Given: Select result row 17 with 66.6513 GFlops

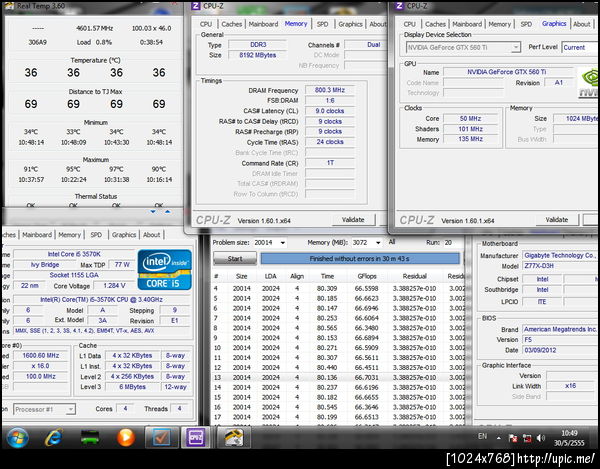Looking at the screenshot, I should point(338,417).
